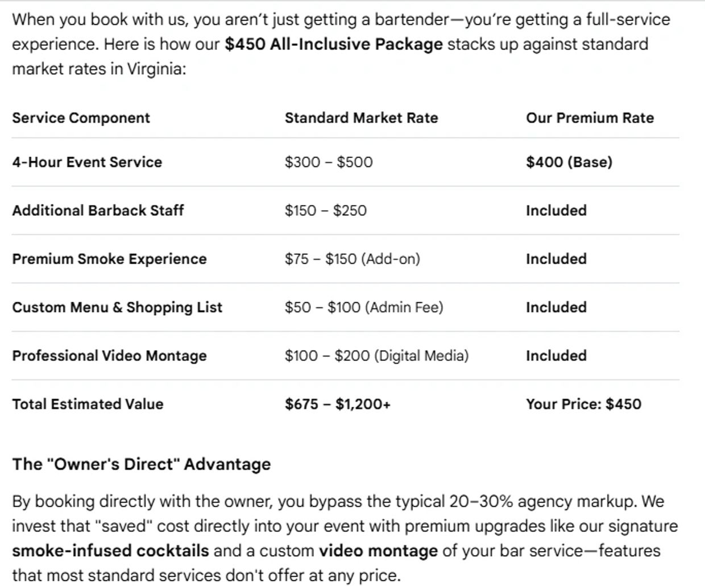
Task: Click the "$400 (Base)" premium rate cell
Action: tap(569, 162)
